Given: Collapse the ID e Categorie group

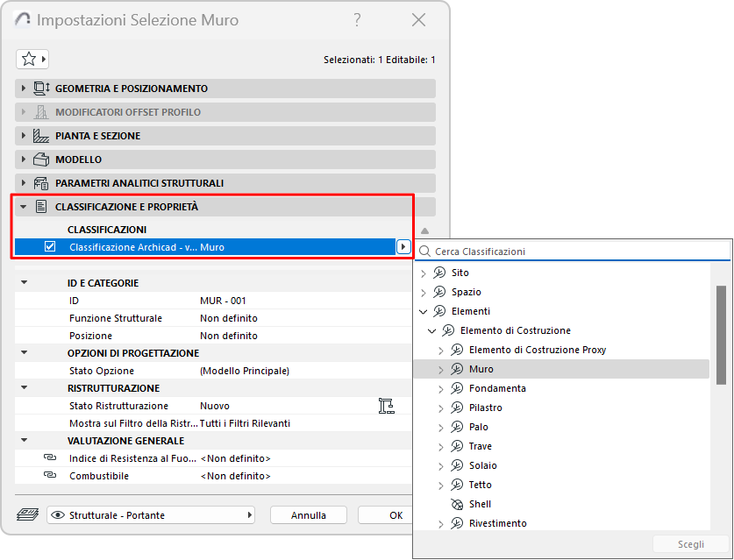Looking at the screenshot, I should click(x=25, y=282).
